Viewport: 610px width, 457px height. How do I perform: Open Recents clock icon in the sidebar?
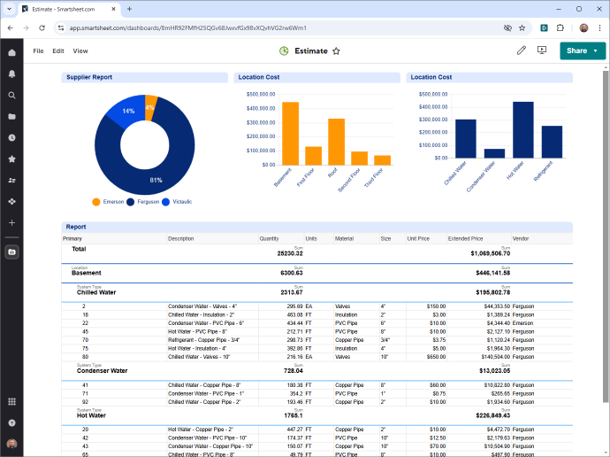[12, 137]
